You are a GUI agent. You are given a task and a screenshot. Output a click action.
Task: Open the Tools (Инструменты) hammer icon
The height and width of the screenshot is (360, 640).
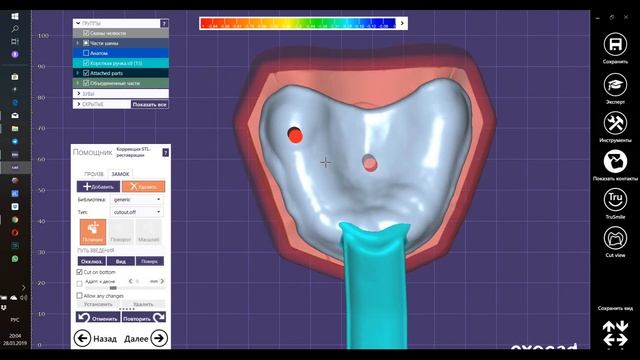615,123
